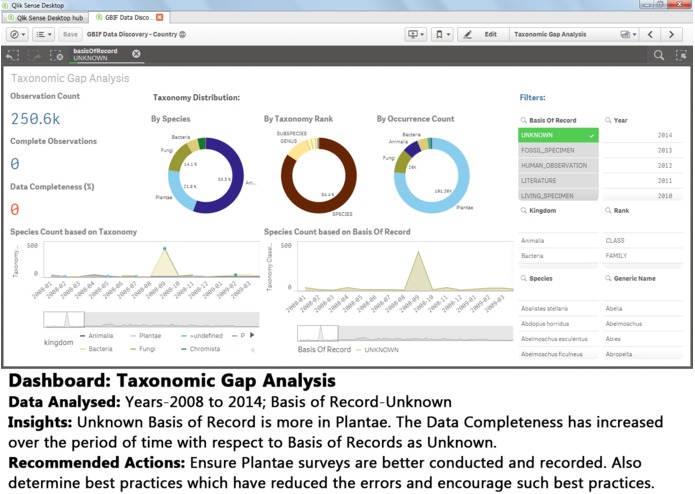Click the Plantae legend entry
Screen dimensions: 695x494
(146, 335)
